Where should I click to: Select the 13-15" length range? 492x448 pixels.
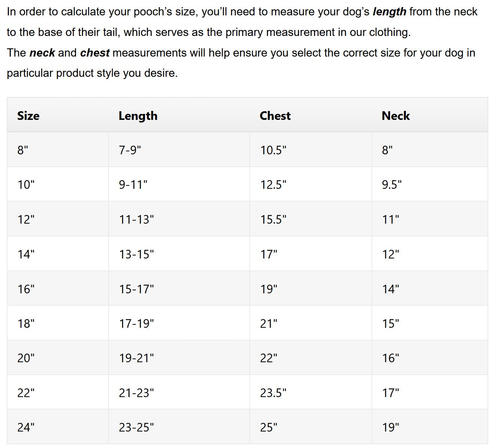pos(136,254)
